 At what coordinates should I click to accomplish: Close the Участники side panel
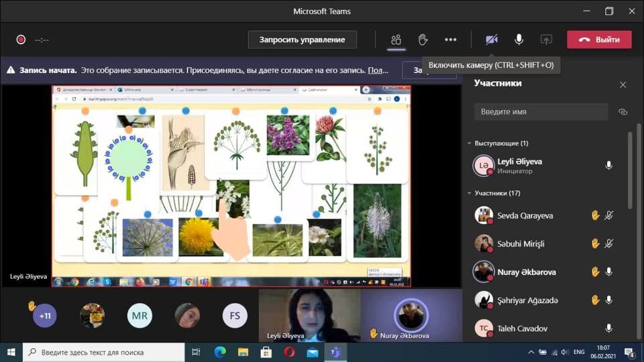tap(623, 84)
